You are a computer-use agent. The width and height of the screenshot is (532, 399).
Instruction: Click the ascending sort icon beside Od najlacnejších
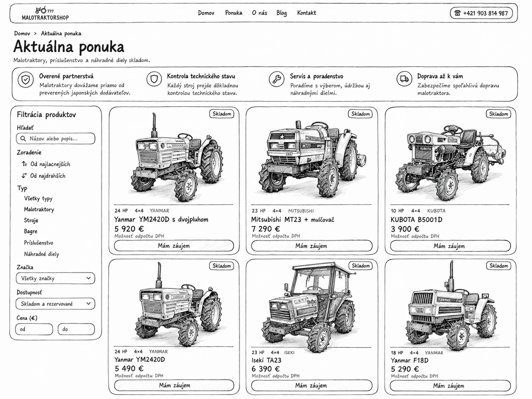point(25,164)
